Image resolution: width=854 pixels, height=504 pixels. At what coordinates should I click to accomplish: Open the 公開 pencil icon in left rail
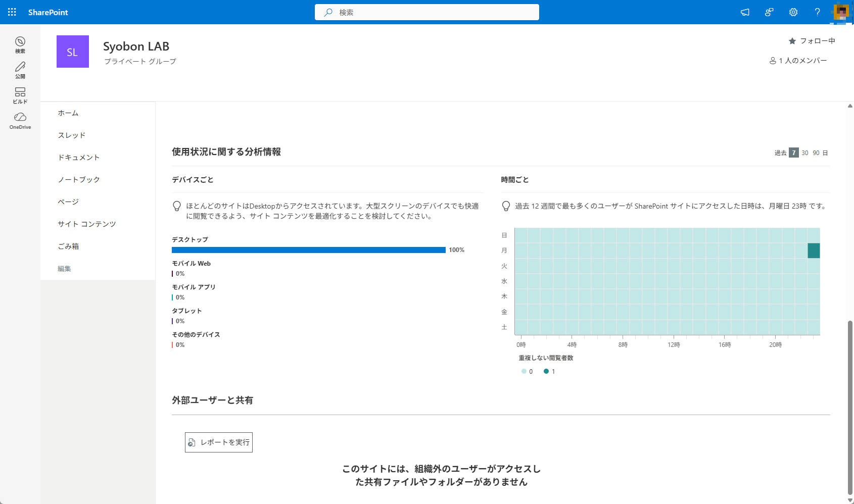[20, 70]
